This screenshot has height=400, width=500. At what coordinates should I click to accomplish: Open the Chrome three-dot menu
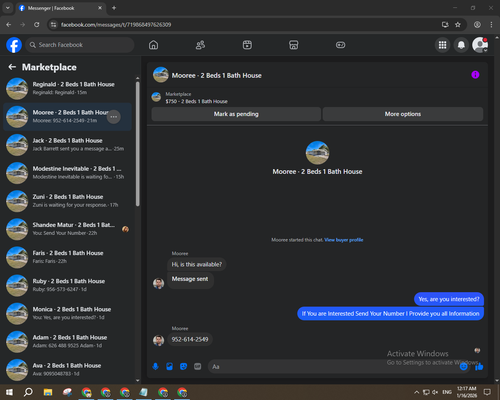[x=491, y=25]
